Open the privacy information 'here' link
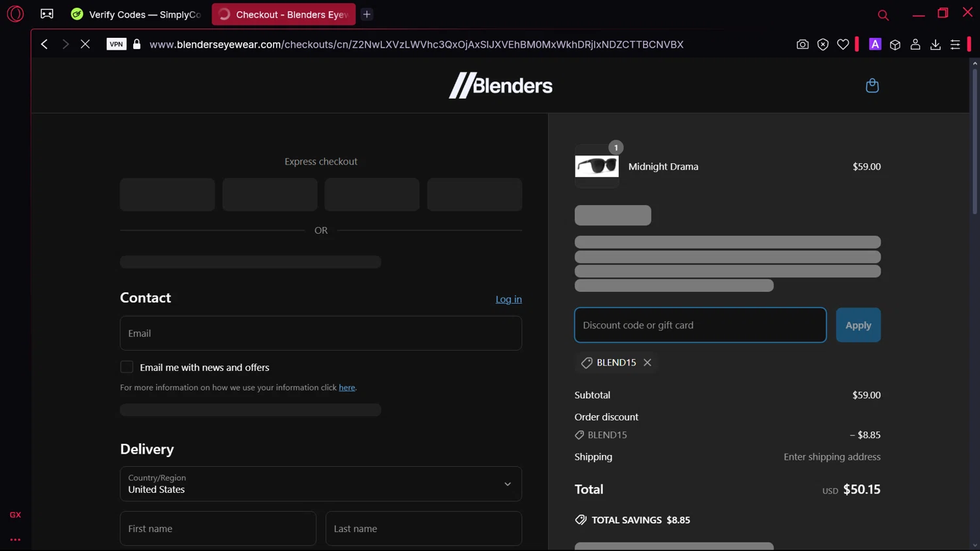The image size is (980, 551). coord(347,387)
